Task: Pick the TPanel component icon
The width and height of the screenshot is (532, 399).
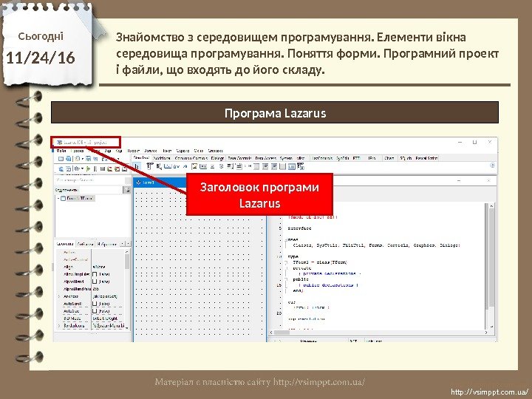Action: point(282,166)
